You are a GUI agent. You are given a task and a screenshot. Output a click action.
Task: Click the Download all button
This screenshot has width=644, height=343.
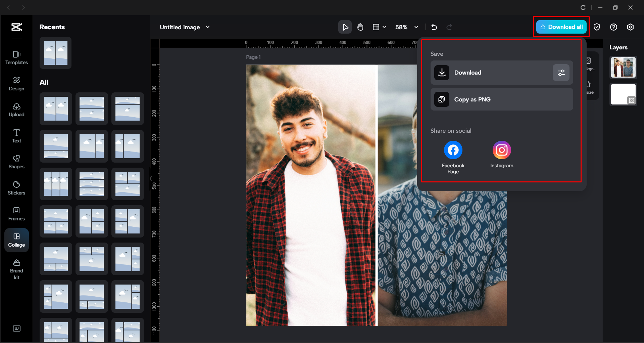pos(561,27)
